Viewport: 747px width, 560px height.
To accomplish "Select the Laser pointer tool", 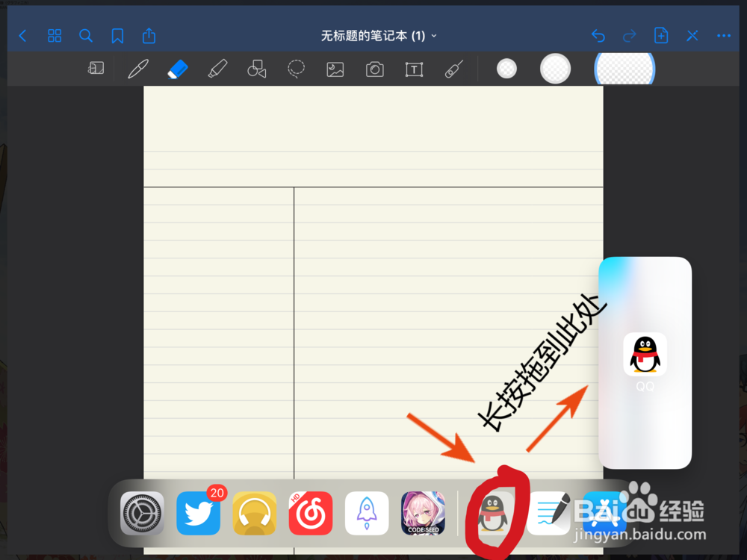I will (453, 69).
